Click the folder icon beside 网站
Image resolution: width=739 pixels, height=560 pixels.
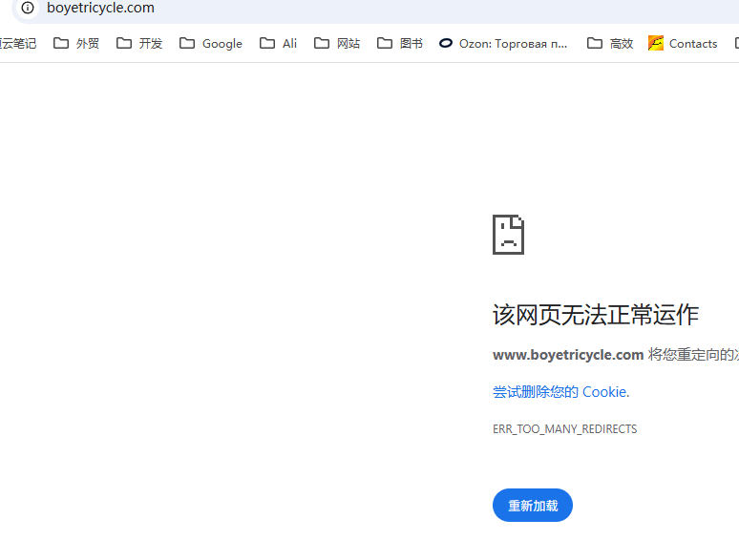coord(322,43)
